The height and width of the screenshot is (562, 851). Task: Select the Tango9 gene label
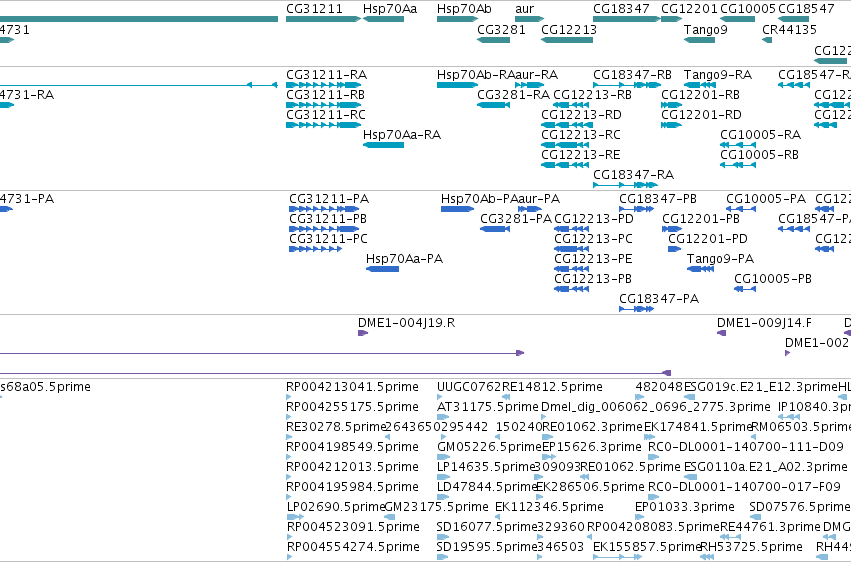[706, 29]
